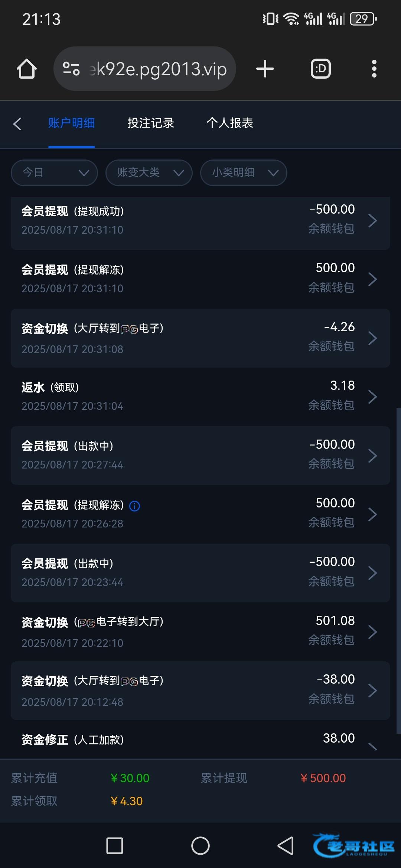Select the 账户明细 tab
The height and width of the screenshot is (868, 401).
pos(71,123)
